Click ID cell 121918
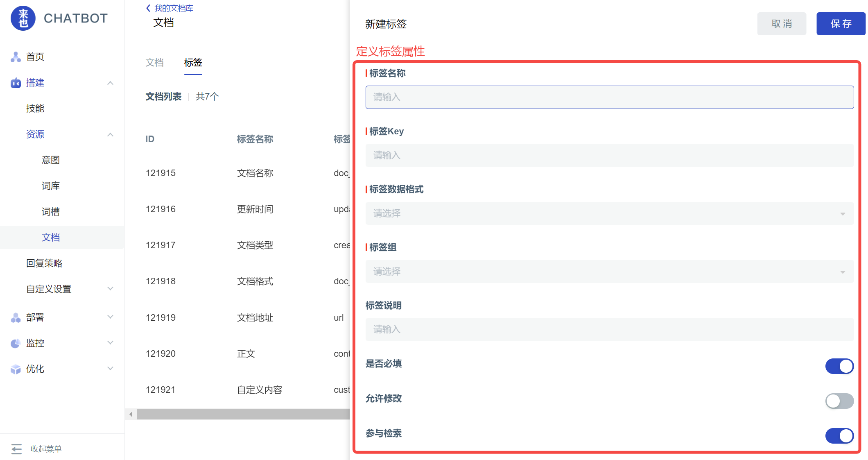The height and width of the screenshot is (460, 868). [x=160, y=281]
